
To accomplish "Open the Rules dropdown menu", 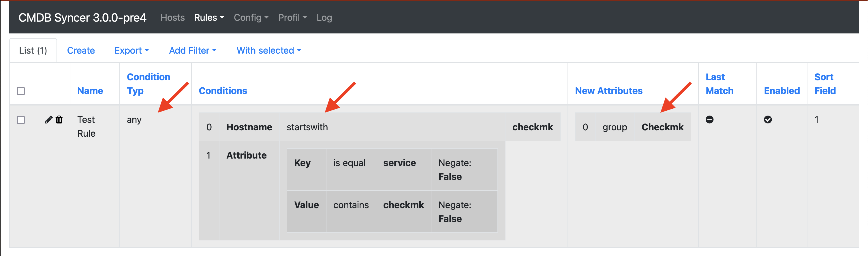I will tap(209, 18).
